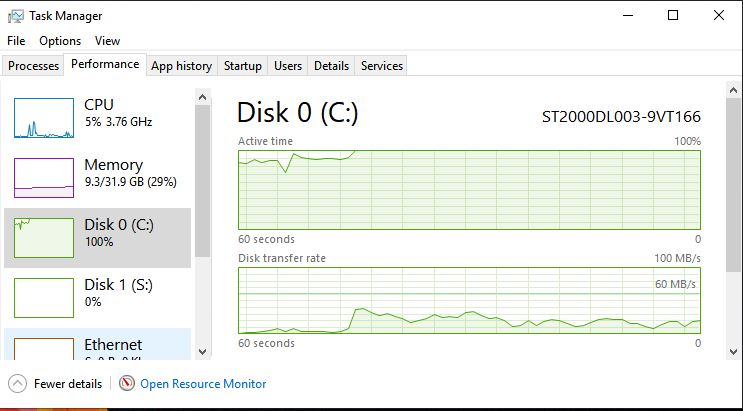Click the sidebar list scroll down arrow
The image size is (743, 411).
coord(202,351)
